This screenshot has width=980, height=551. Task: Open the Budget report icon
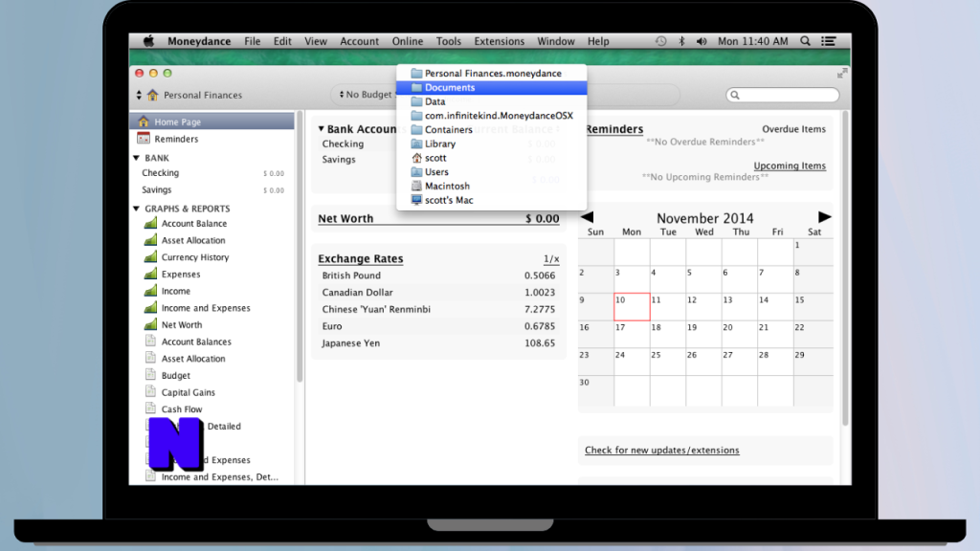tap(150, 375)
